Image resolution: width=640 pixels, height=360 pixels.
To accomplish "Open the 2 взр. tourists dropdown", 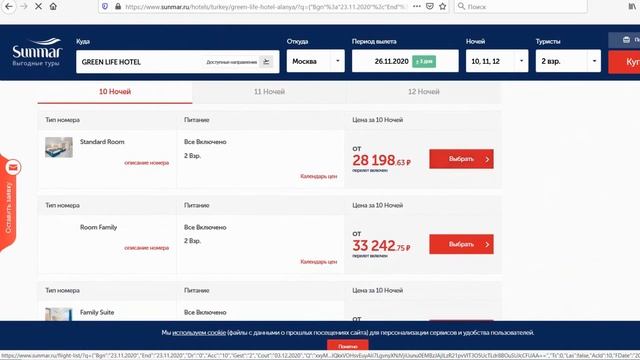I will pos(568,61).
